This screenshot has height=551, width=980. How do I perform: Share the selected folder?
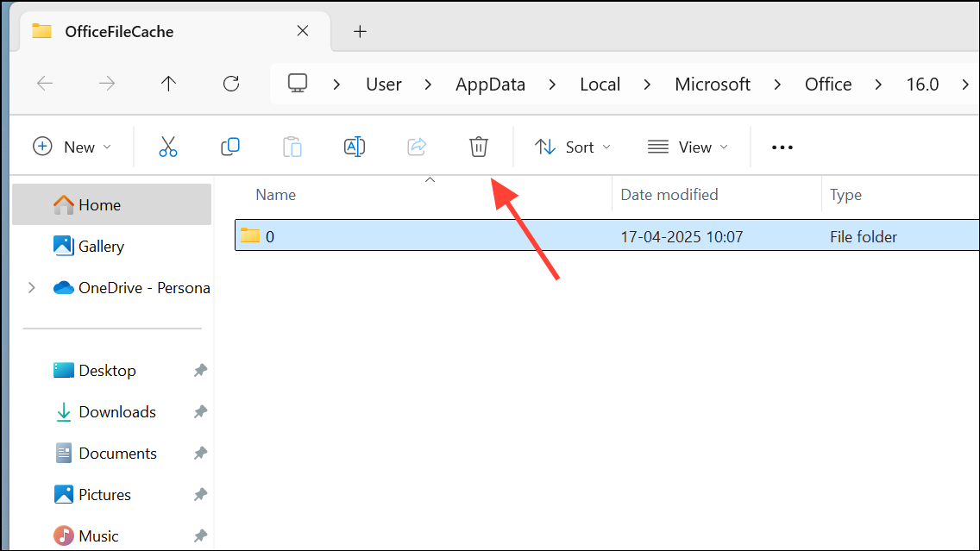(417, 147)
